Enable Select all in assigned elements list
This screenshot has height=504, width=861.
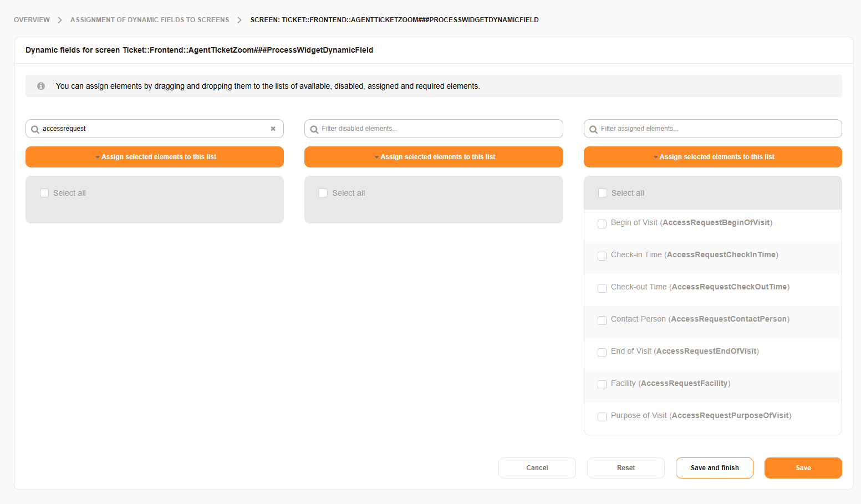[x=603, y=193]
